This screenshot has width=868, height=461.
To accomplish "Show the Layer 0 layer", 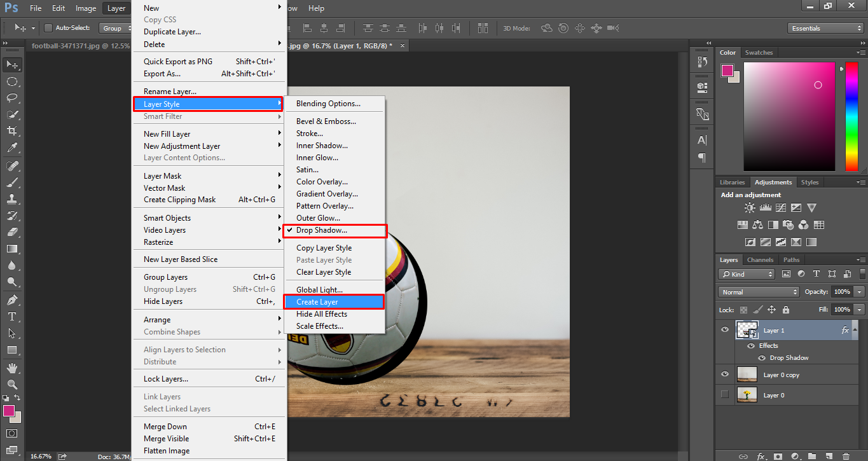I will click(x=724, y=395).
